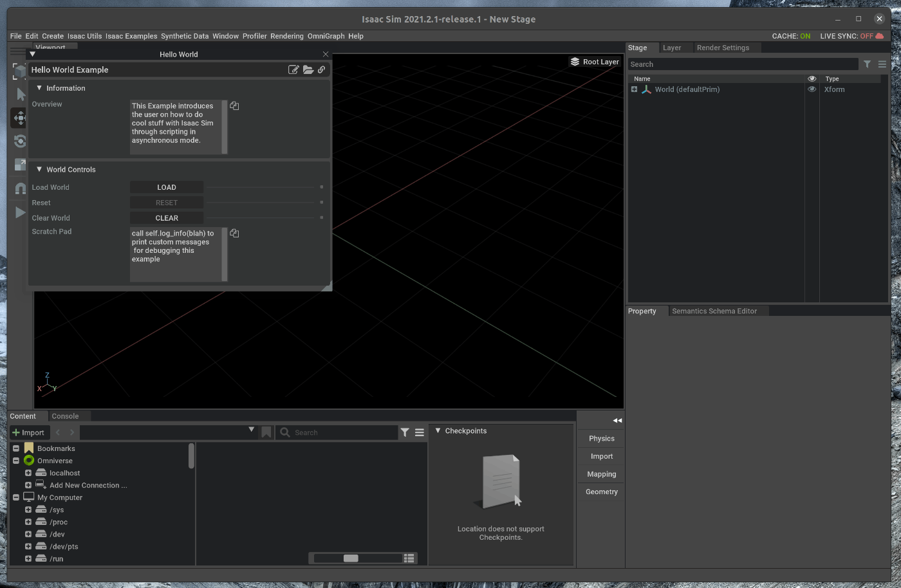The image size is (901, 588).
Task: Collapse the Omniverse tree node
Action: point(16,461)
